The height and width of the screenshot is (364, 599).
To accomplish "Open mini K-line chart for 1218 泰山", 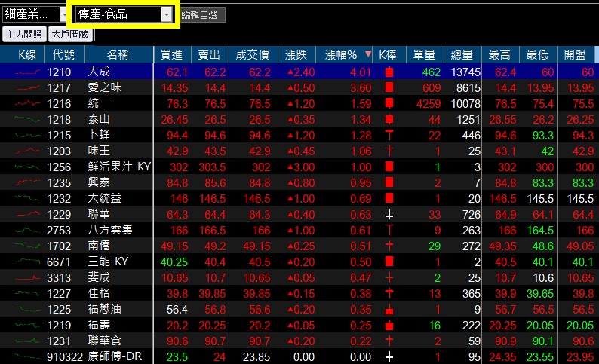I will pos(27,119).
